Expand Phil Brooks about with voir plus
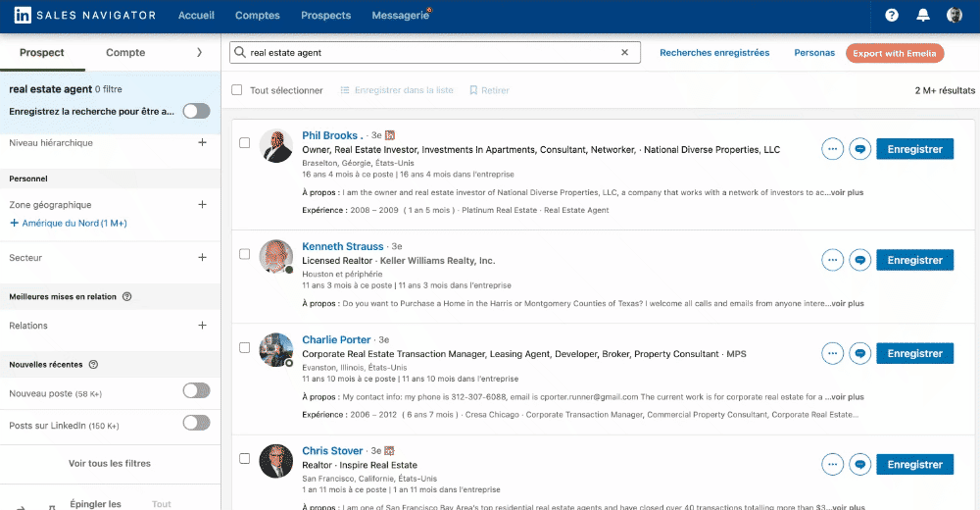This screenshot has height=510, width=980. point(848,192)
